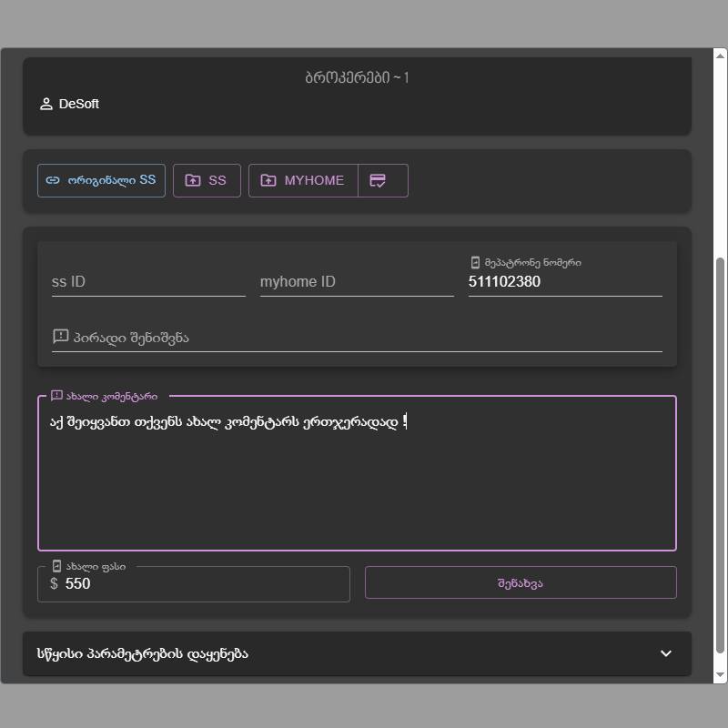Click the owner number field showing 511102380
The width and height of the screenshot is (728, 728).
click(x=564, y=282)
